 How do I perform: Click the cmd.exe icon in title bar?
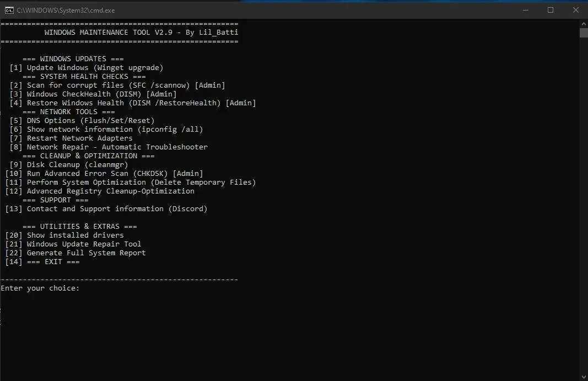tap(9, 10)
